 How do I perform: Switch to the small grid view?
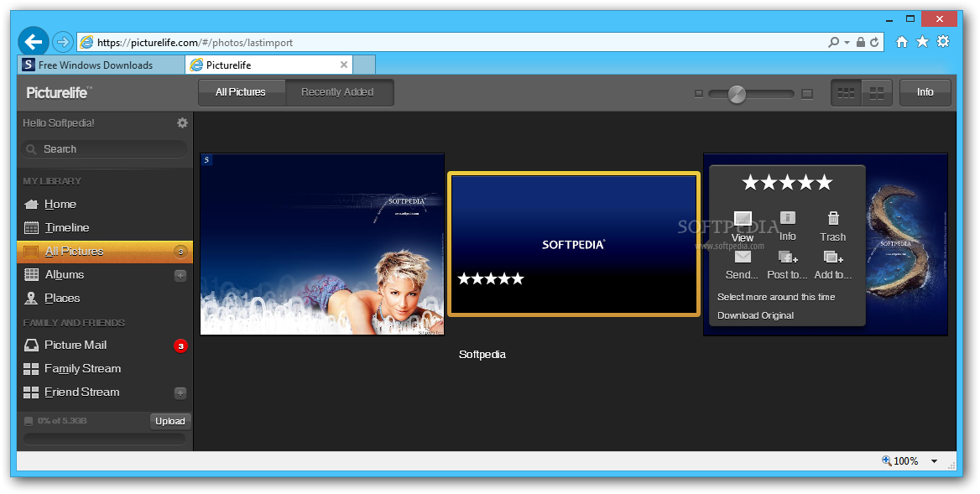846,93
